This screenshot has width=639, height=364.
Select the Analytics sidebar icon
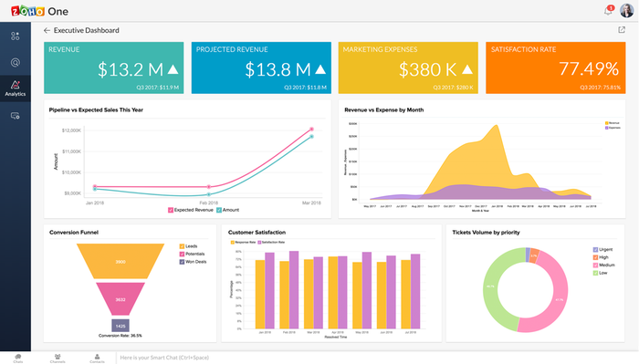click(x=16, y=88)
